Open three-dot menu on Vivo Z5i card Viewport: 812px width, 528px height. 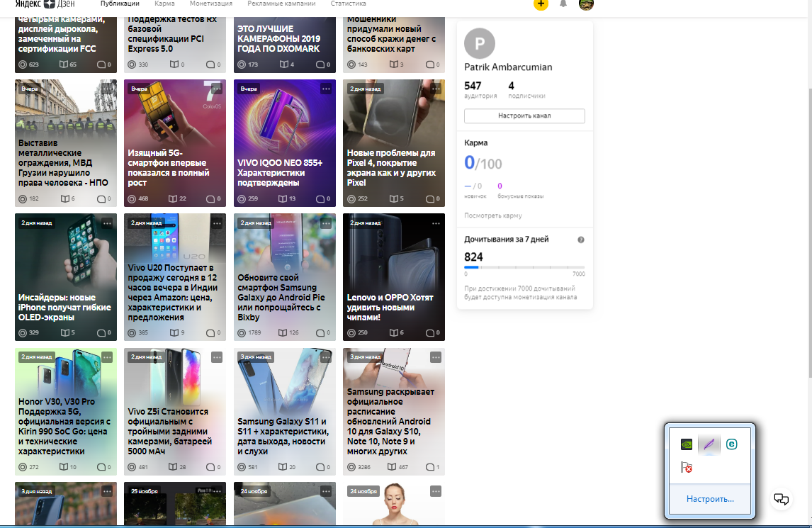coord(217,357)
